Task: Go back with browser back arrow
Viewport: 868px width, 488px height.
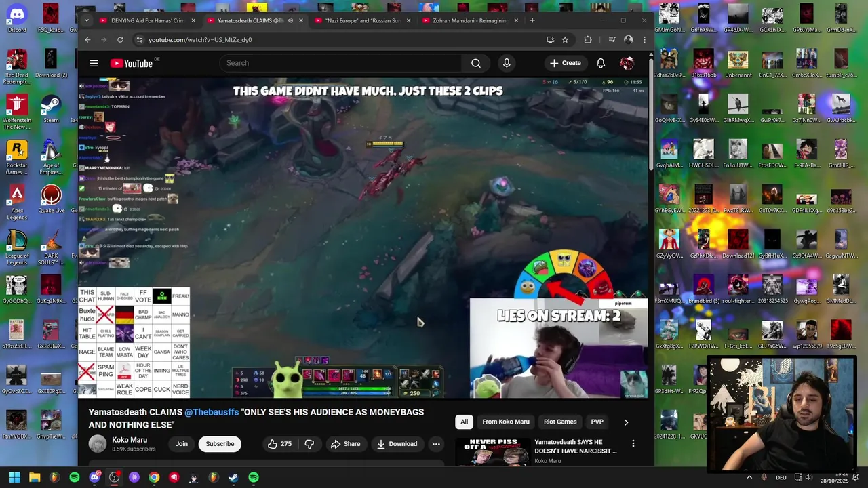Action: click(x=87, y=40)
